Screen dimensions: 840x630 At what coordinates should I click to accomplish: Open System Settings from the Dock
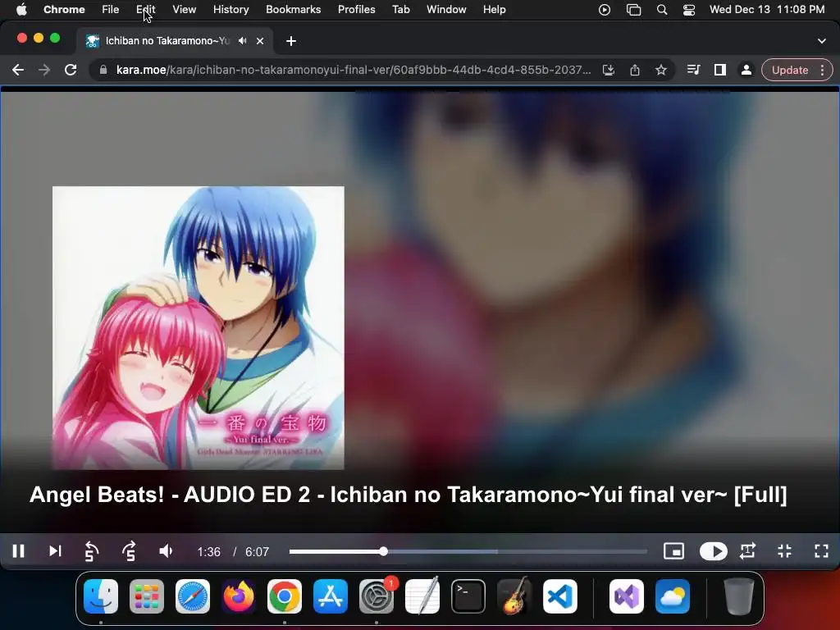pos(377,596)
